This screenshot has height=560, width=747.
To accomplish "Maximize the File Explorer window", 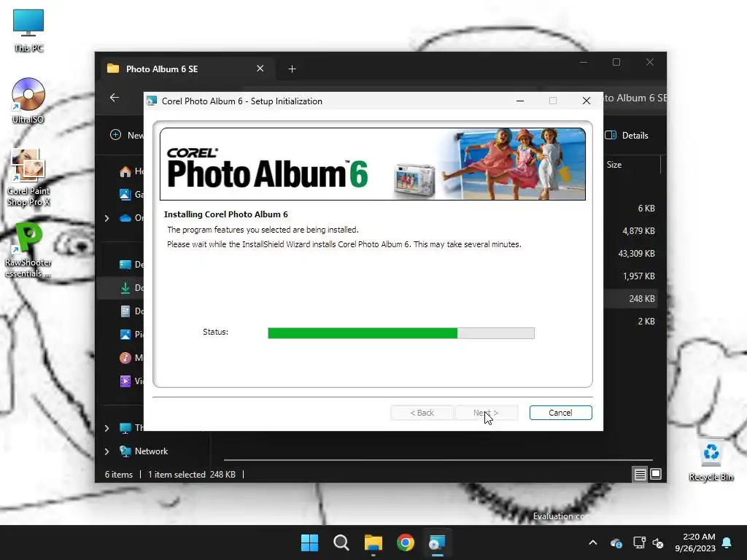I will [x=616, y=63].
